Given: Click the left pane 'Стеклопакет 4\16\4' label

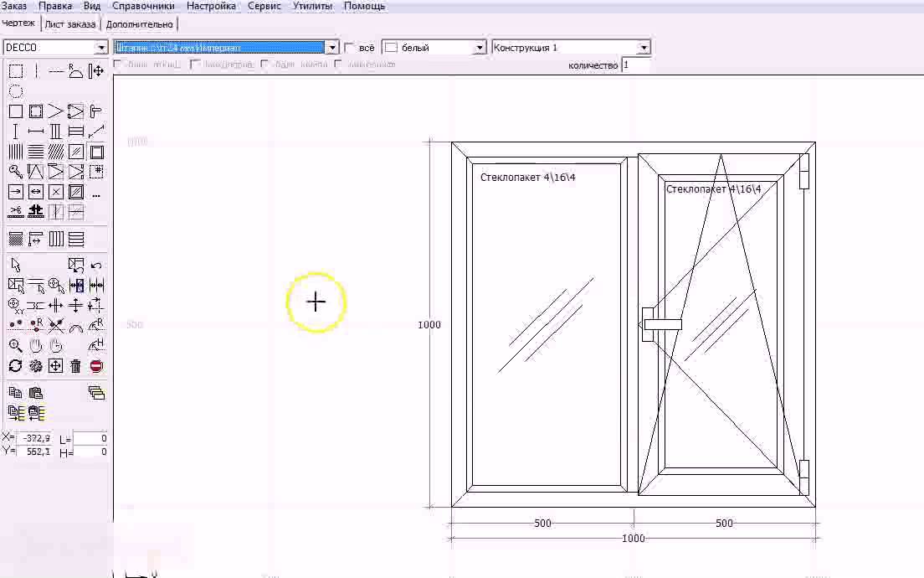Looking at the screenshot, I should point(528,177).
